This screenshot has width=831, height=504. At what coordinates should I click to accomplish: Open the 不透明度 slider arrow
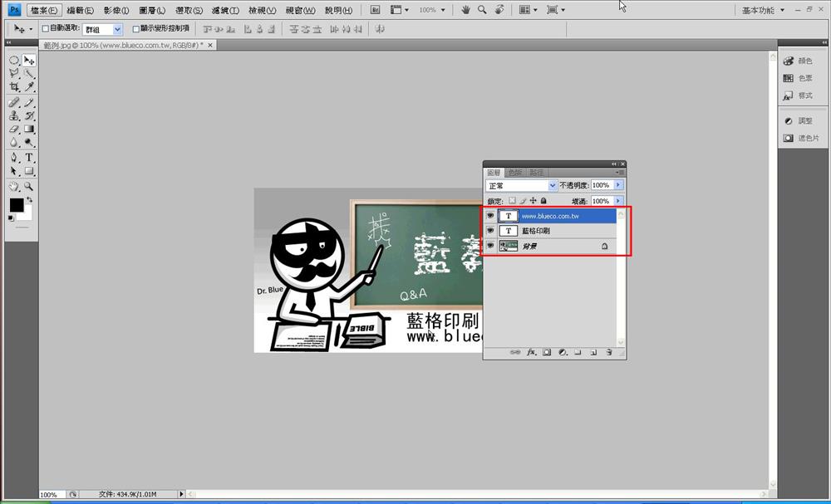click(618, 185)
